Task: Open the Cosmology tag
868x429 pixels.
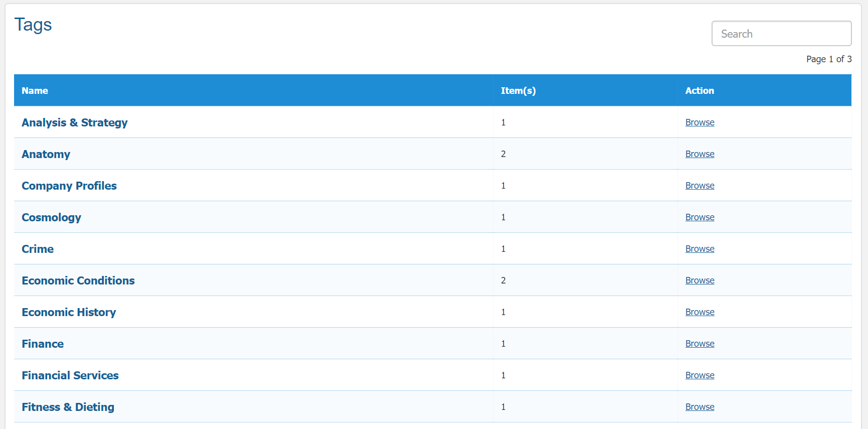Action: 51,217
